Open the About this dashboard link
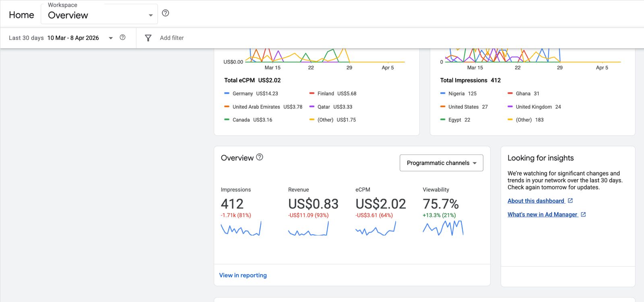The width and height of the screenshot is (644, 302). [536, 201]
